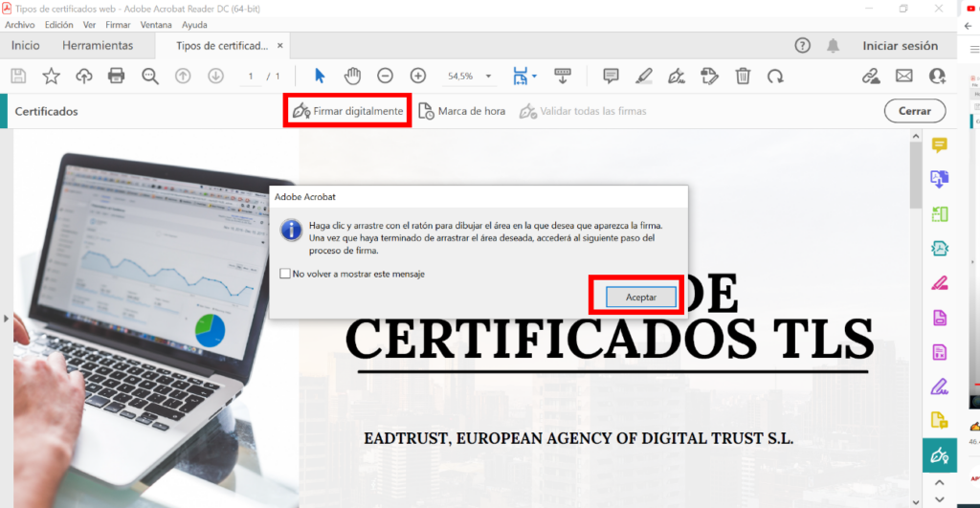
Task: Click Firmar digitalmente
Action: (x=348, y=111)
